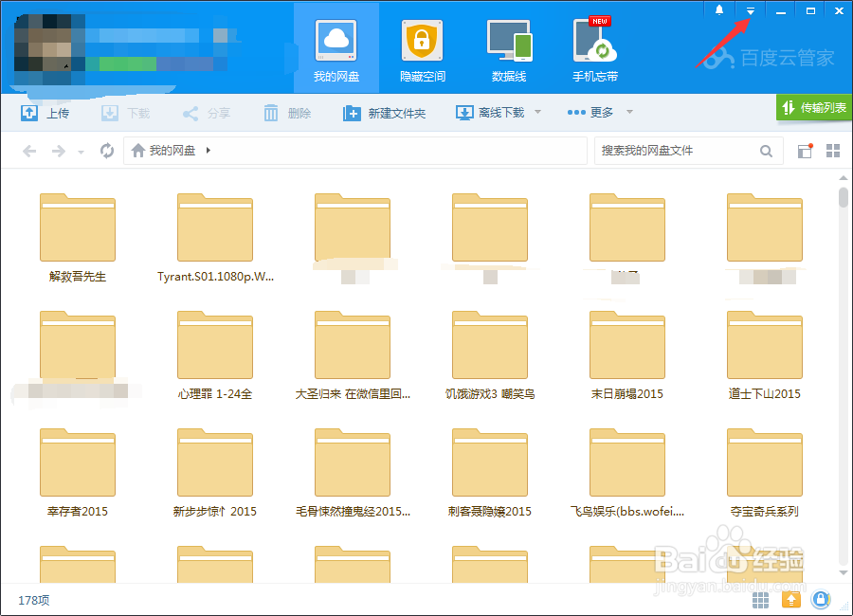This screenshot has height=616, width=853.
Task: Open the 解救吾先生 folder
Action: coord(78,227)
